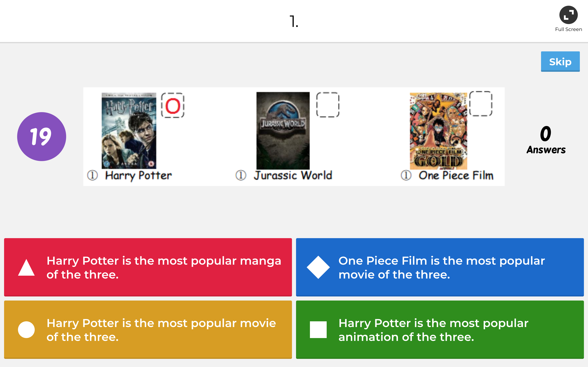The height and width of the screenshot is (367, 588).
Task: Click the white square answer icon
Action: tap(318, 330)
